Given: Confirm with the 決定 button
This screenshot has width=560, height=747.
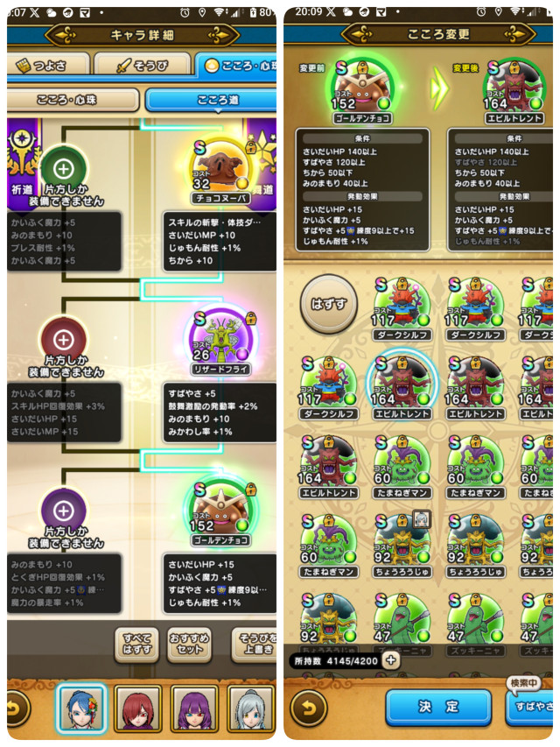Looking at the screenshot, I should point(438,707).
